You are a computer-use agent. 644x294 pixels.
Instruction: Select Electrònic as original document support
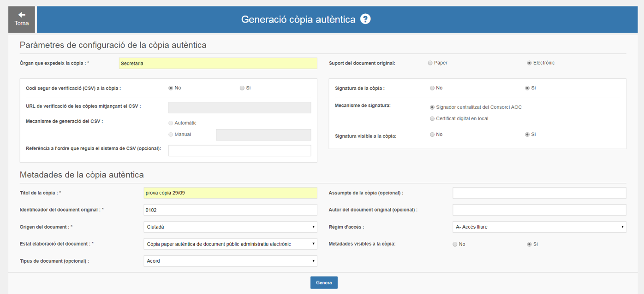coord(529,63)
